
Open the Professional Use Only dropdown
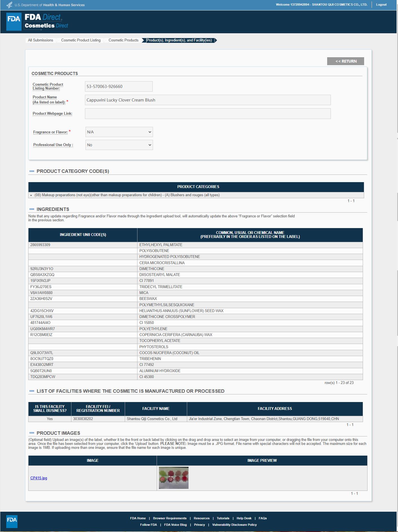tap(119, 145)
